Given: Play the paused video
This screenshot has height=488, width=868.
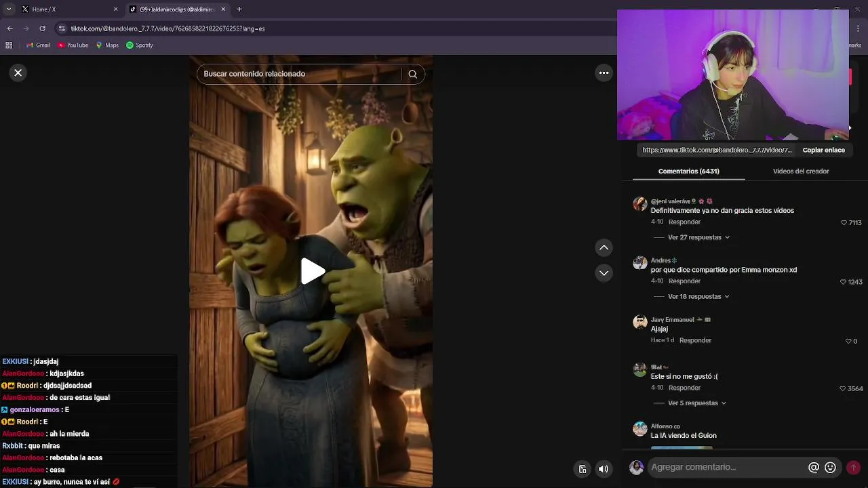Looking at the screenshot, I should 312,271.
